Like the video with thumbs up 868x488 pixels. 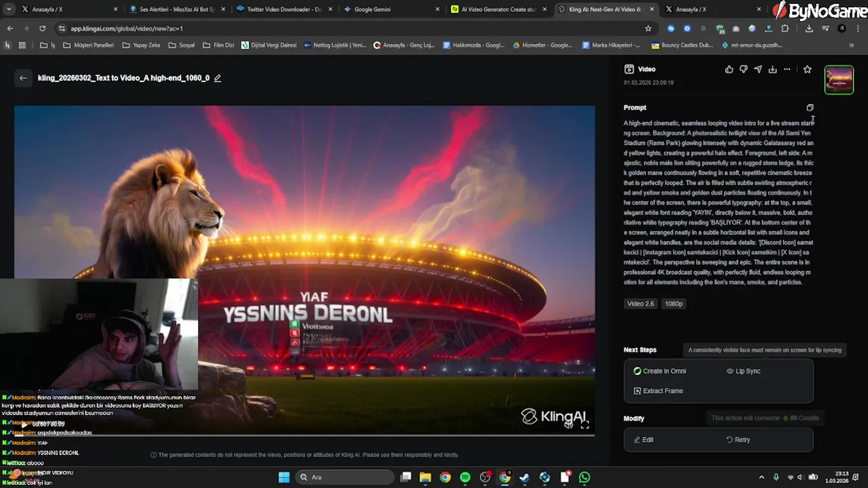(x=729, y=69)
